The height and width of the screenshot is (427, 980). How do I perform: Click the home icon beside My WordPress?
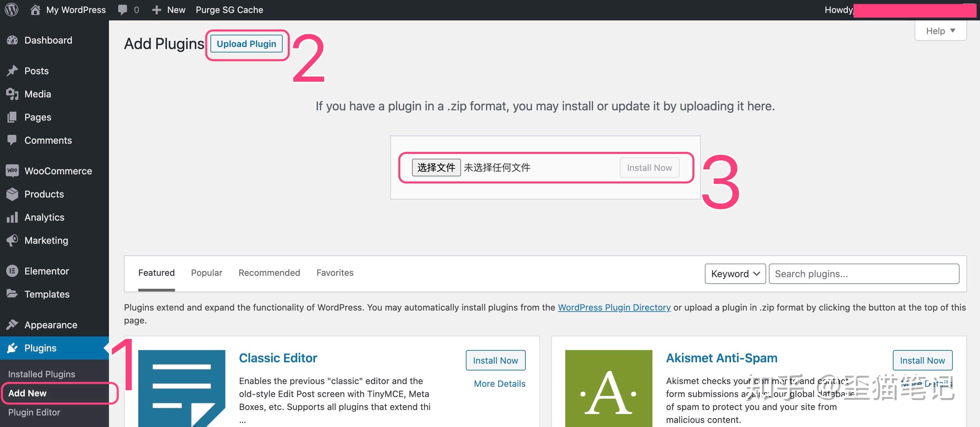click(x=35, y=10)
